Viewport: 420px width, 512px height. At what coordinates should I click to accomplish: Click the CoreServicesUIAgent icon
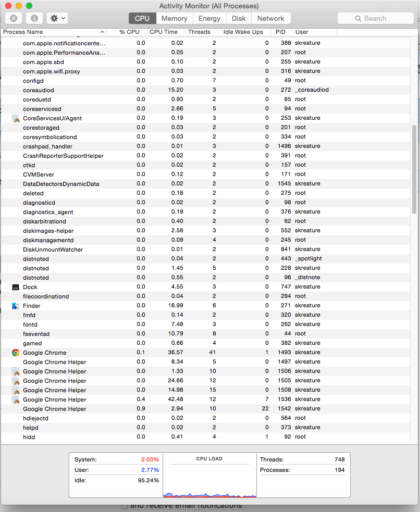point(15,118)
